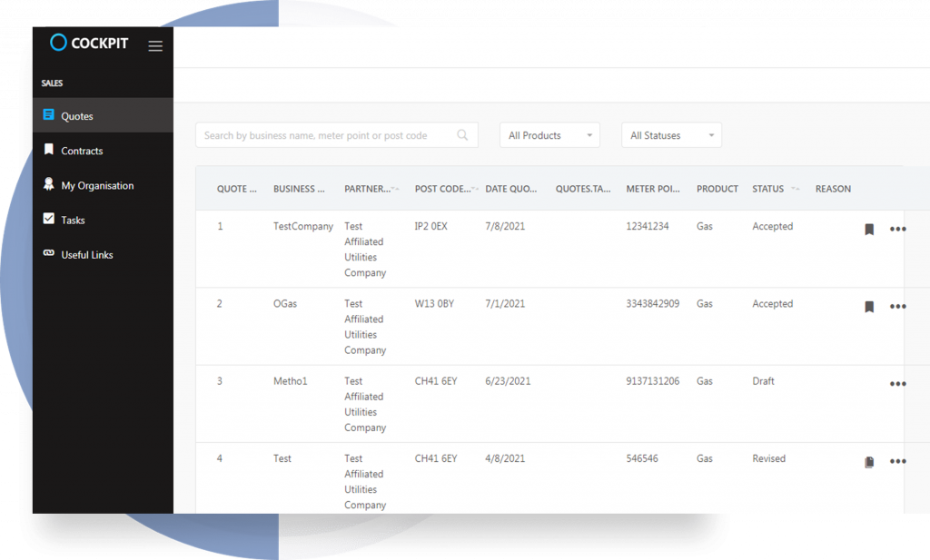The width and height of the screenshot is (930, 560).
Task: Sort by Product column header
Action: click(717, 189)
